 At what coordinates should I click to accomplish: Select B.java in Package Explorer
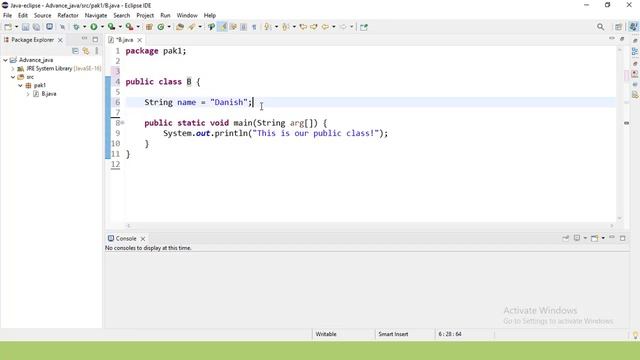click(49, 94)
